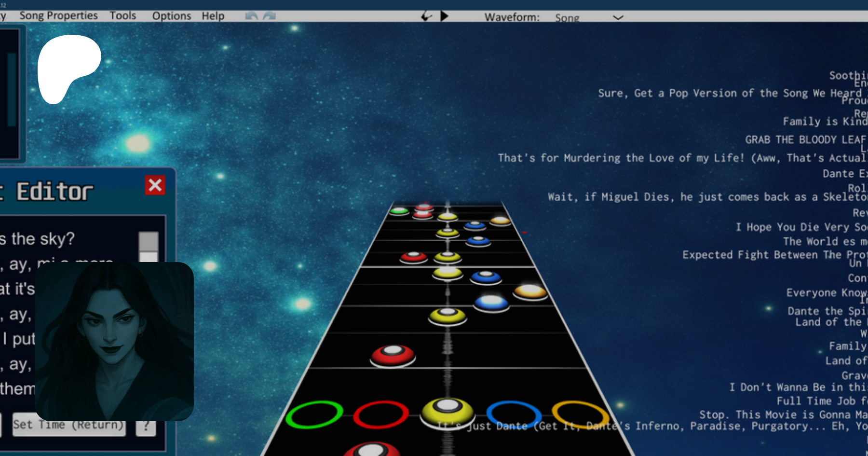Open the Tools menu
868x456 pixels.
coord(123,16)
